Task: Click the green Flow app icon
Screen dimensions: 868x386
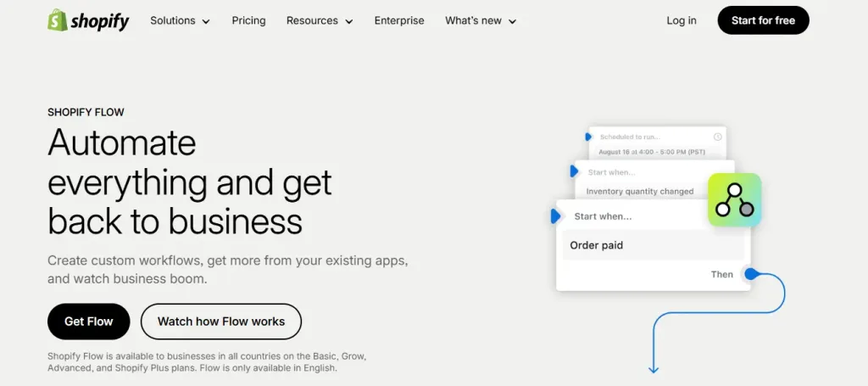Action: pyautogui.click(x=735, y=199)
